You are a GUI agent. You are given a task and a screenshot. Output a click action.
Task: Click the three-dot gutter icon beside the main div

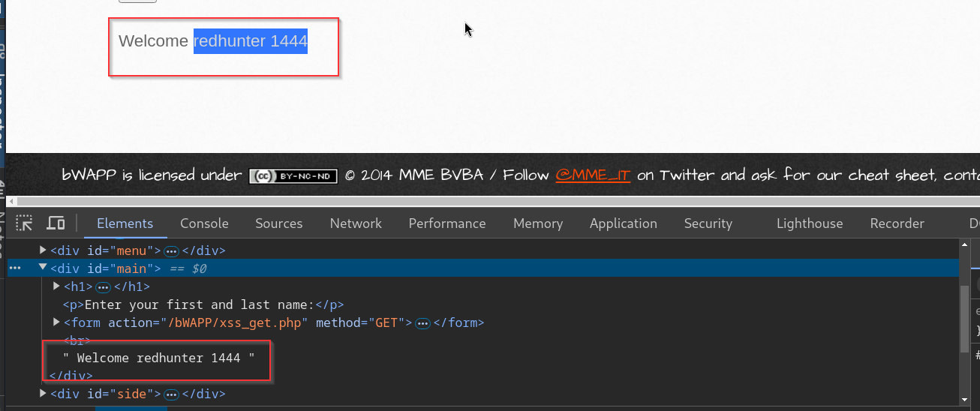tap(15, 268)
